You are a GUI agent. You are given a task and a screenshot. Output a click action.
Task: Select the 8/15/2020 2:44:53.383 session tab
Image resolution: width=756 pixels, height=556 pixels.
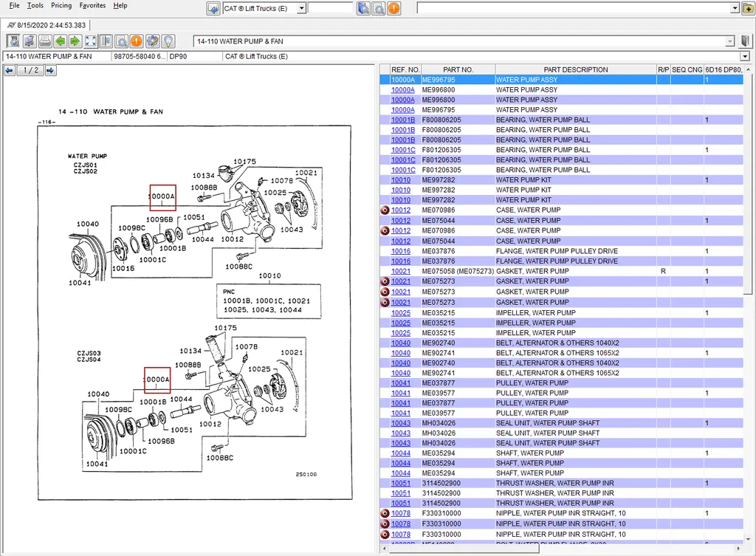47,25
